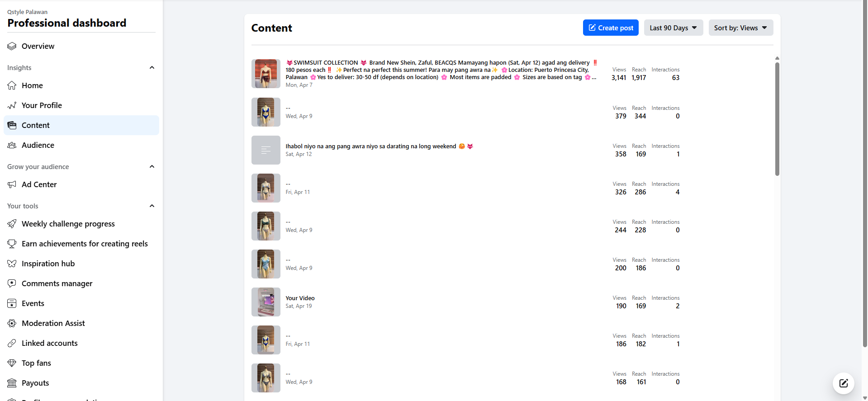Open the thumbnail of the 168-views post
The height and width of the screenshot is (401, 868).
click(x=266, y=378)
